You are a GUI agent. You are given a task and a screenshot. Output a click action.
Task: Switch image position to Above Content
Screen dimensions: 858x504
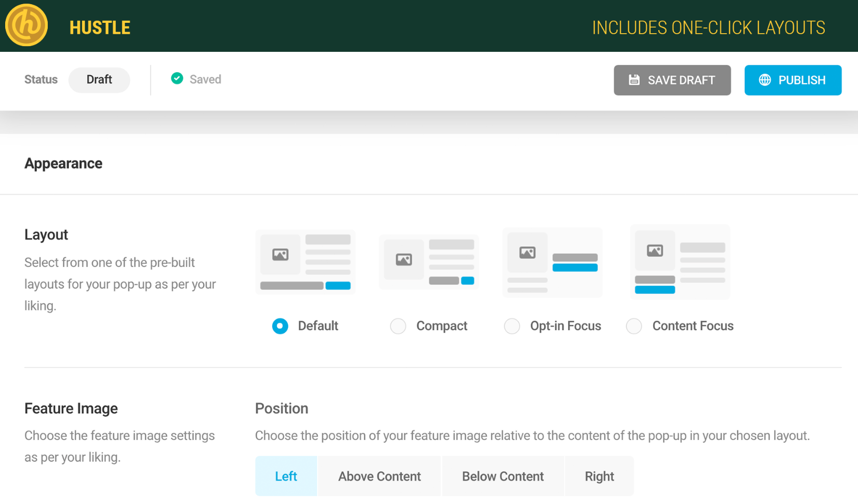(379, 476)
